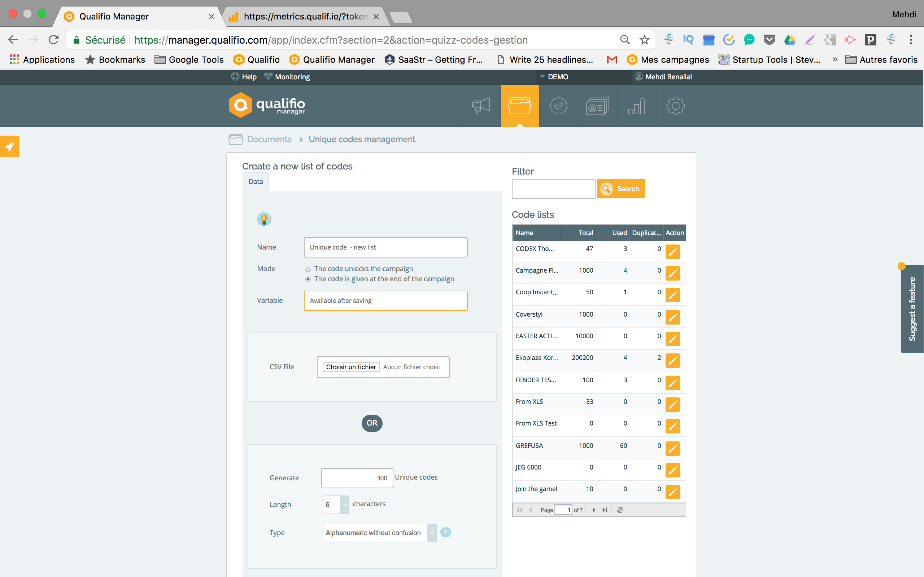Open the Documents folder icon in navigation
The image size is (924, 577).
tap(520, 106)
